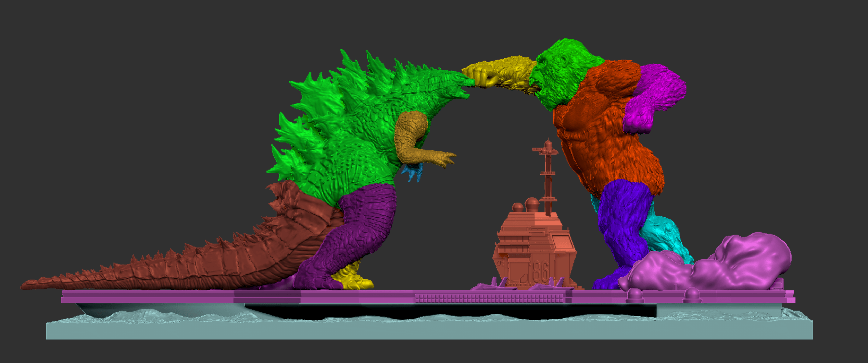Click the 86 number on the tower
The width and height of the screenshot is (868, 363).
[x=540, y=272]
